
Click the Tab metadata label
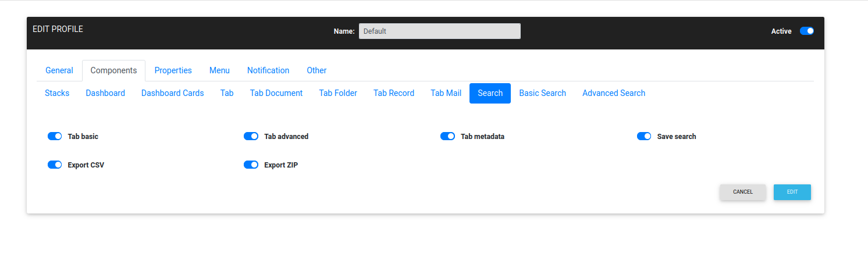[x=482, y=137]
